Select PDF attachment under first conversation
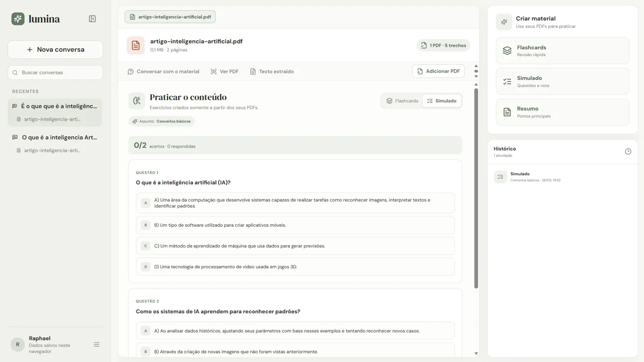This screenshot has width=644, height=362. 49,119
